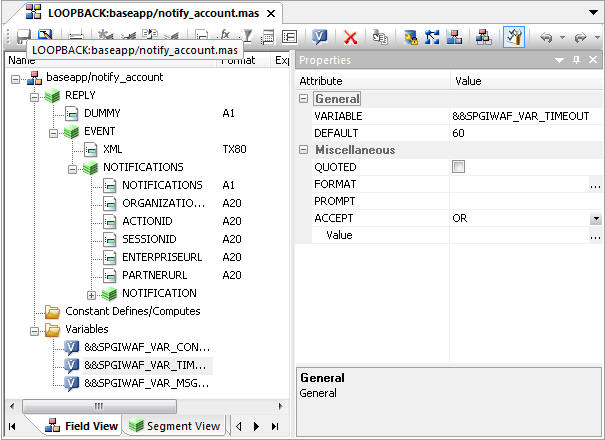
Task: Click the VARIABLE value field
Action: pyautogui.click(x=526, y=116)
